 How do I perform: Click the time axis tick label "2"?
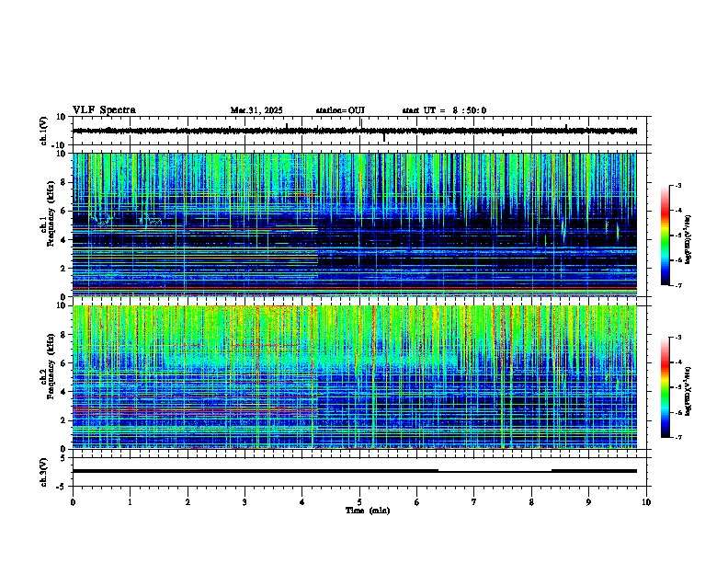pos(188,502)
